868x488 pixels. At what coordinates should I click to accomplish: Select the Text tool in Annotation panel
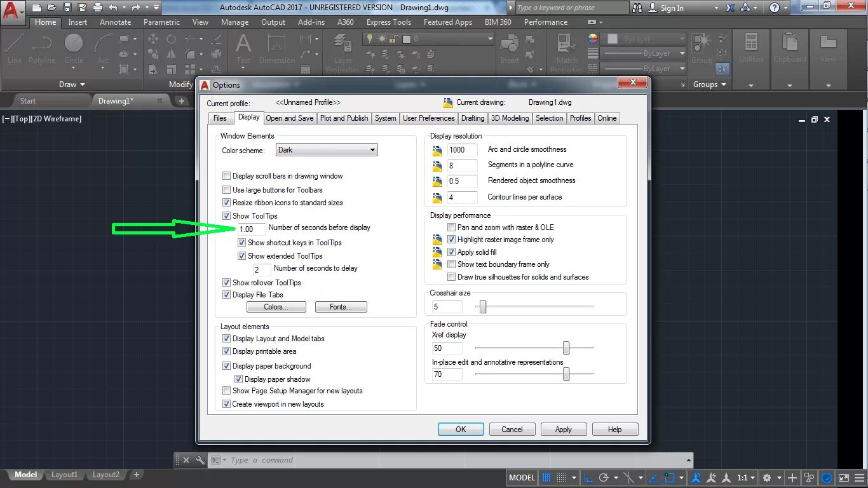tap(243, 49)
